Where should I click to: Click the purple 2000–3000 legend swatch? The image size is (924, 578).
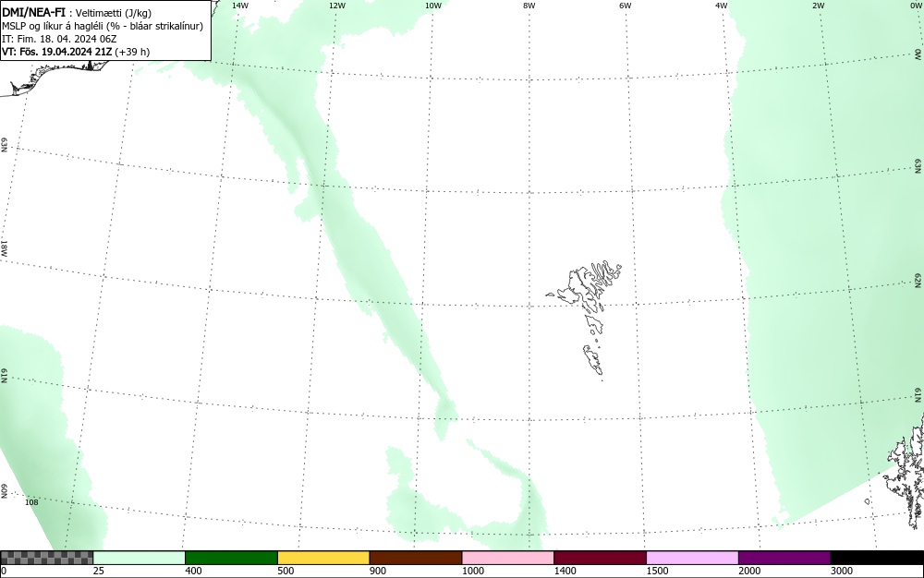pyautogui.click(x=784, y=558)
